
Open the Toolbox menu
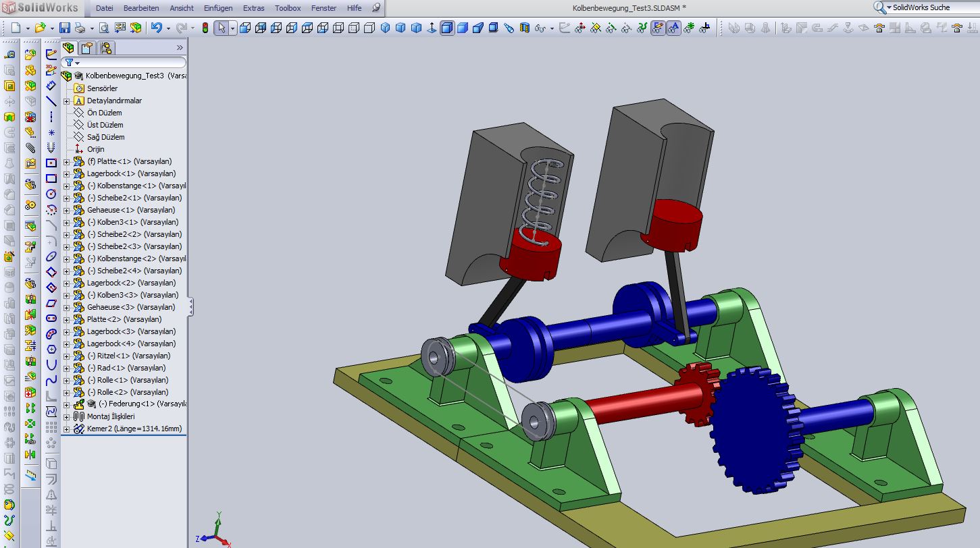click(x=288, y=8)
